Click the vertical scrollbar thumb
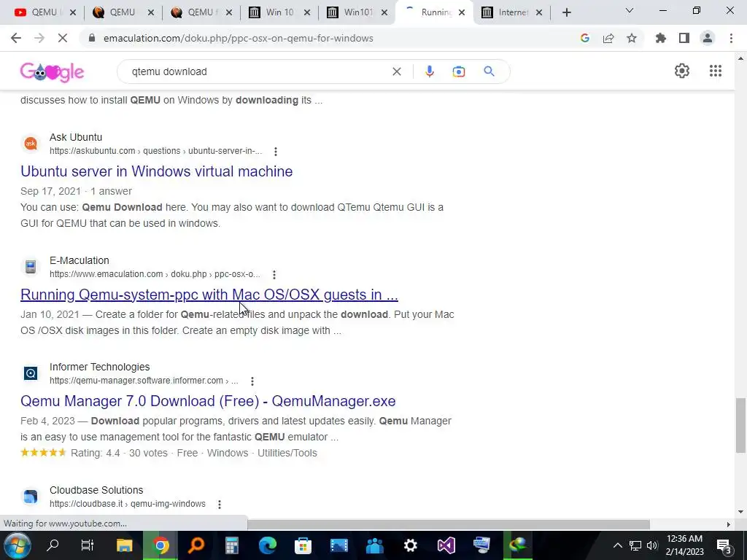This screenshot has height=560, width=747. [x=740, y=425]
